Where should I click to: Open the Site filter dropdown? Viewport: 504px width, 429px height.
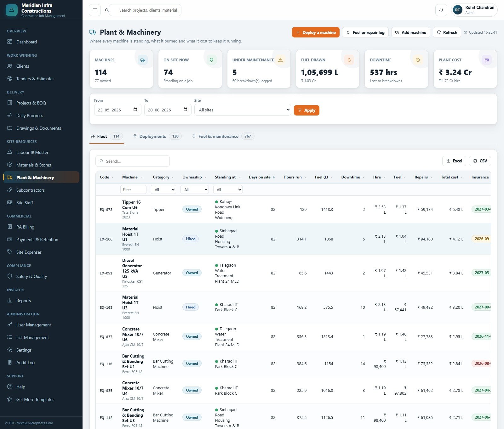(x=243, y=110)
